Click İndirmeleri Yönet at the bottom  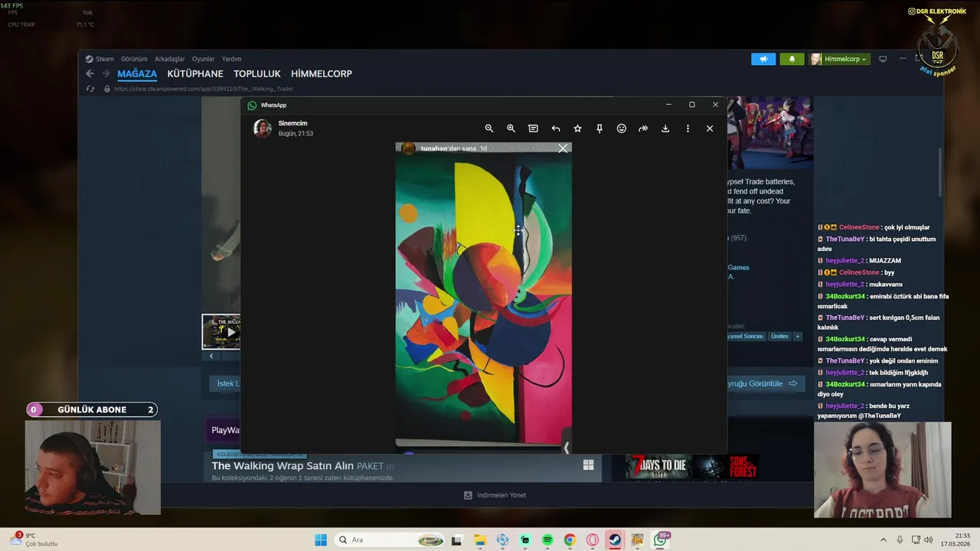click(495, 495)
